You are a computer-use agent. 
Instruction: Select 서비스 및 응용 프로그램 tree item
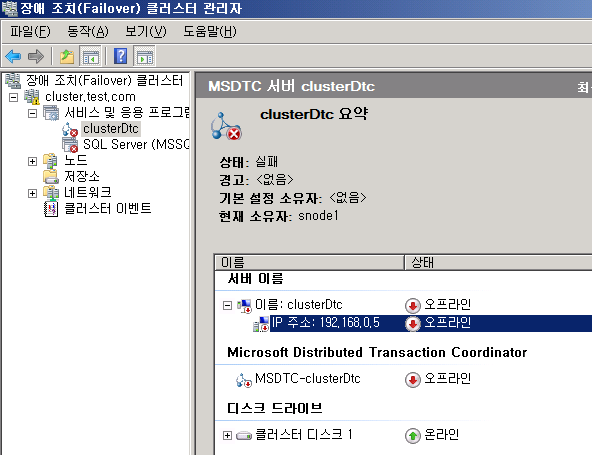click(x=126, y=113)
